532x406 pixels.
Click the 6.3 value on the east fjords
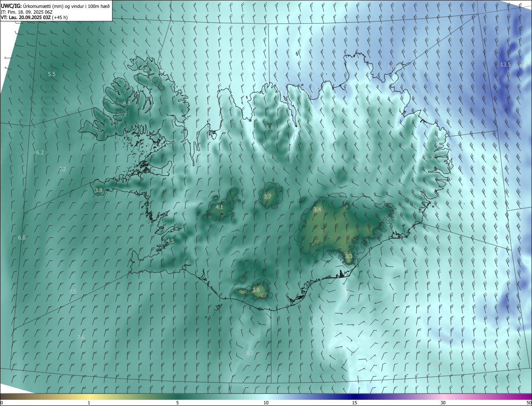(x=429, y=157)
